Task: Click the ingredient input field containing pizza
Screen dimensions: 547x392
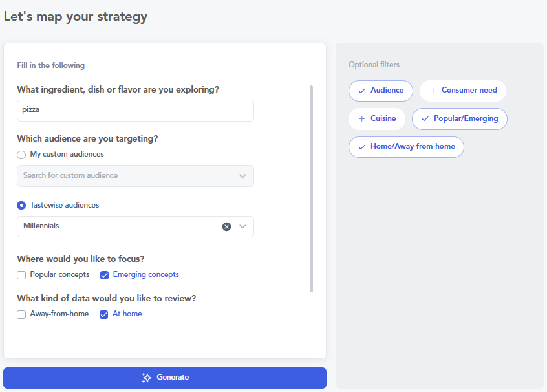Action: pyautogui.click(x=135, y=111)
